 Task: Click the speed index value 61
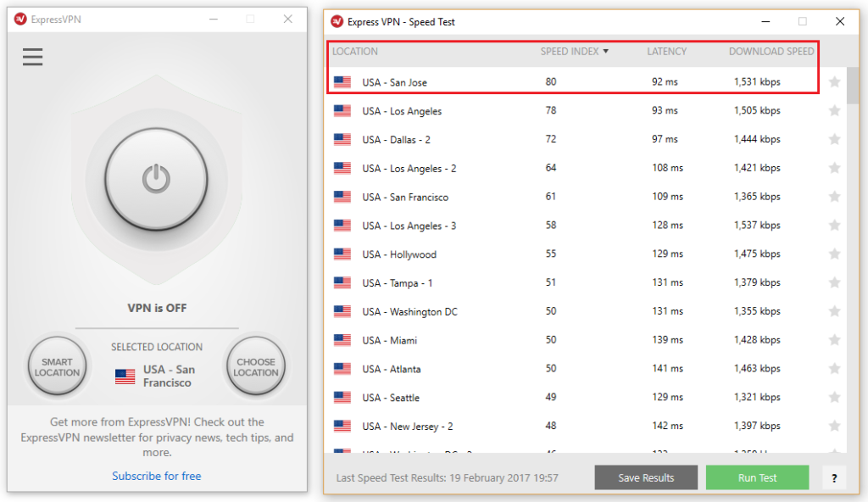pos(550,196)
